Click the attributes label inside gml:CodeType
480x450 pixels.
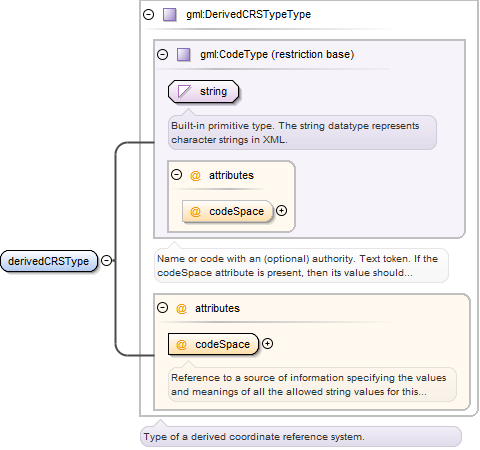[x=231, y=175]
